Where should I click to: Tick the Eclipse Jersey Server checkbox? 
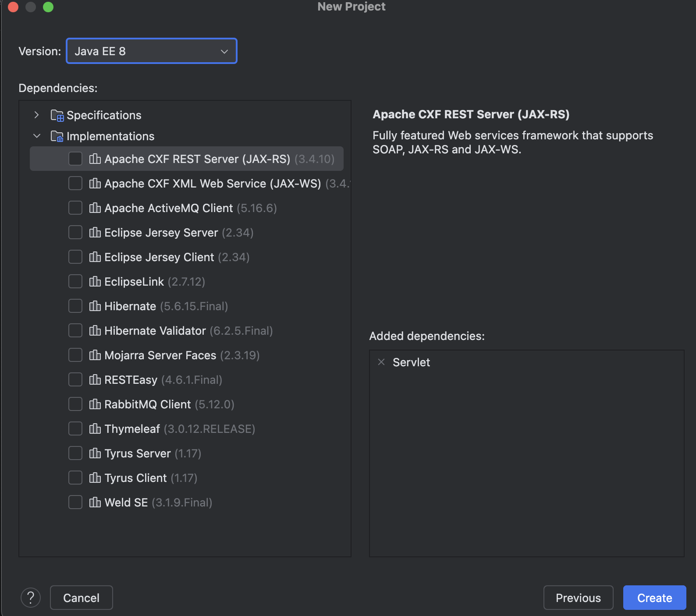[75, 232]
